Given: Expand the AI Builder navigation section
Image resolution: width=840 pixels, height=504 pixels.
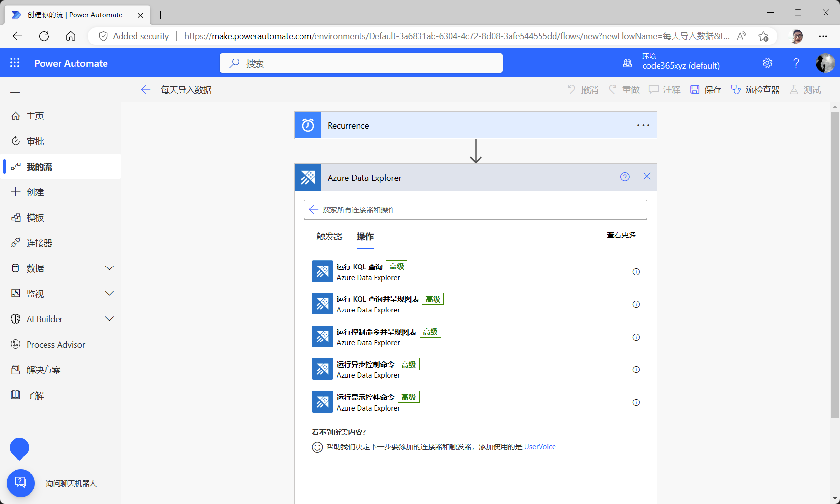Looking at the screenshot, I should [x=110, y=319].
